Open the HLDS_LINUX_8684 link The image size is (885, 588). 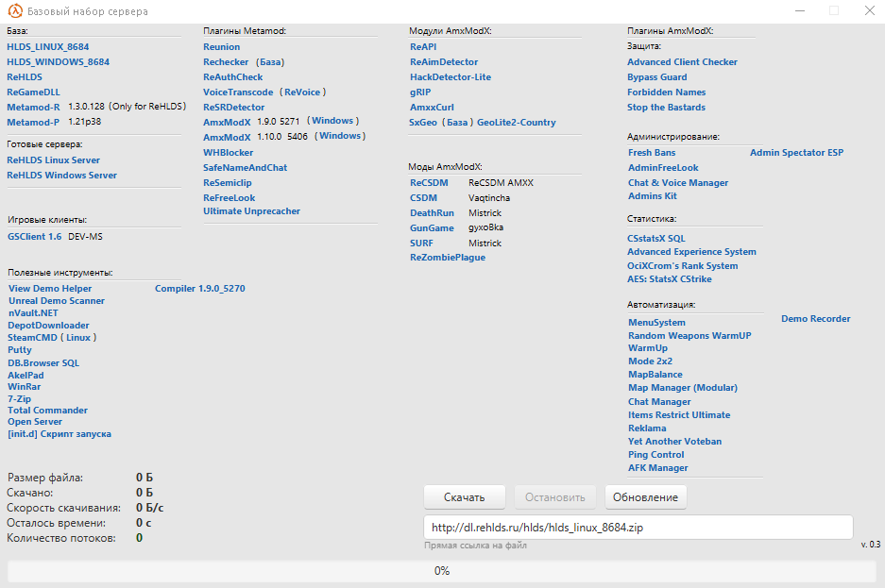click(x=48, y=47)
